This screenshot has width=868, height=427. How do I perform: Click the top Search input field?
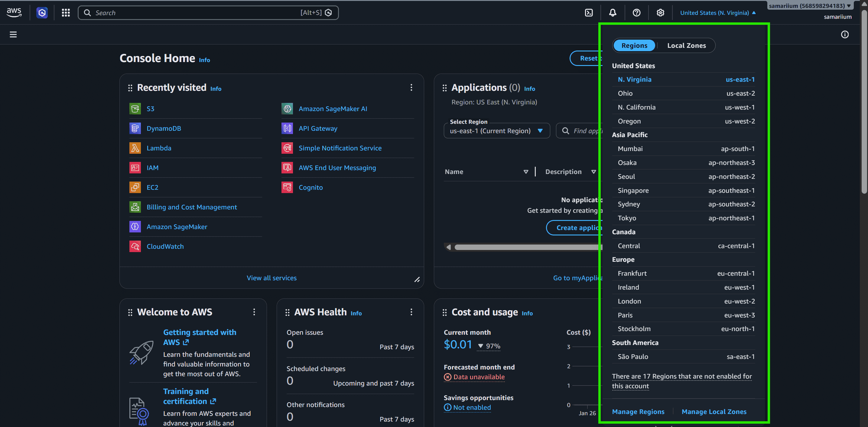[208, 13]
